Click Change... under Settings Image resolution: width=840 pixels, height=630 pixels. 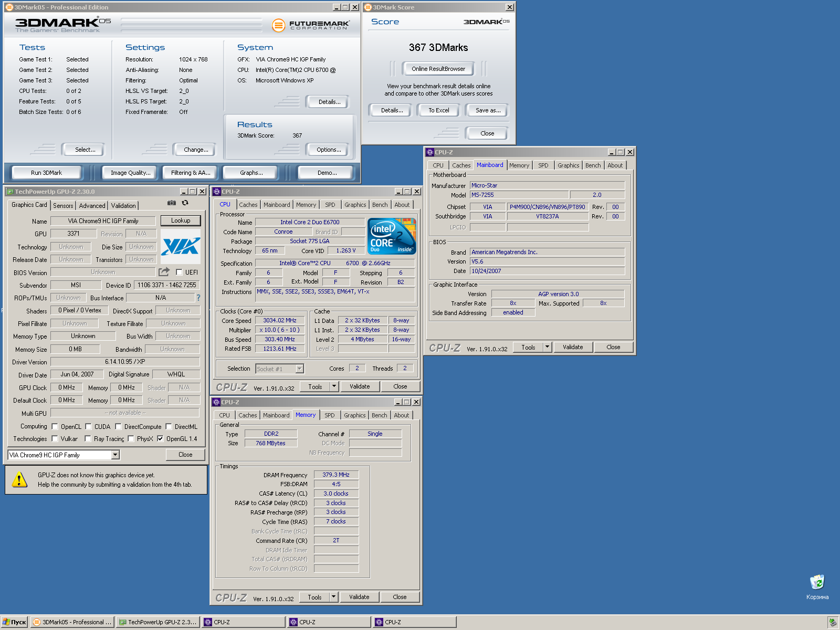tap(196, 150)
